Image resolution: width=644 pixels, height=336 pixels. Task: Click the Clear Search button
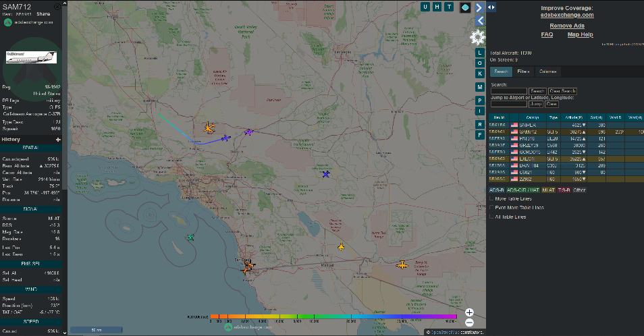pos(563,91)
